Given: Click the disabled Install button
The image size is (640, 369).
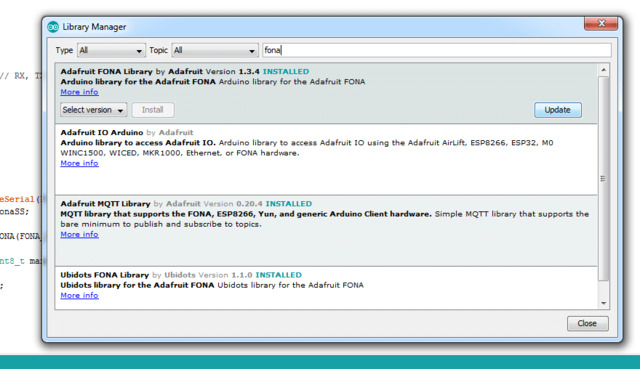Looking at the screenshot, I should (153, 110).
